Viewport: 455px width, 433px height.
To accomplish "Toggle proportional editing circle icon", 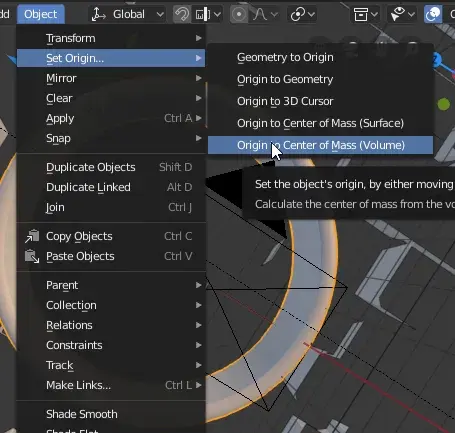I will pos(239,14).
